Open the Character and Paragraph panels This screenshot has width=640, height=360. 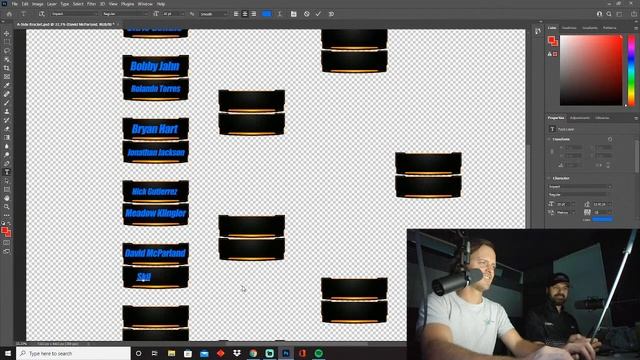point(293,14)
